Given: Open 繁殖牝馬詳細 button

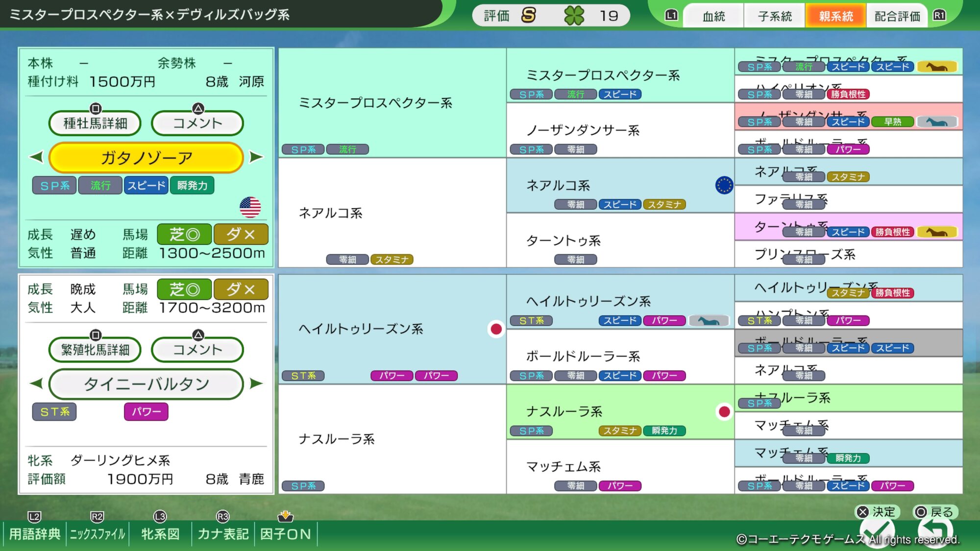Looking at the screenshot, I should [95, 349].
